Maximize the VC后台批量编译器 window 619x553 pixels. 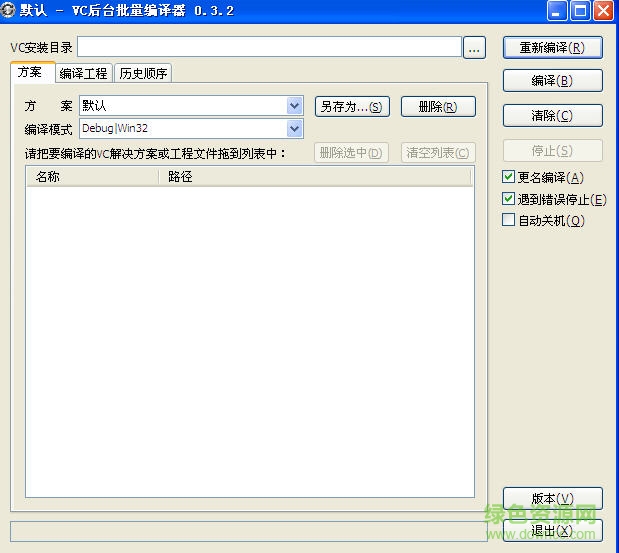click(580, 11)
